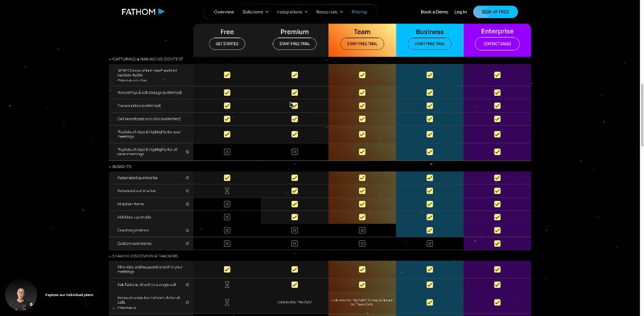
Task: Click the Sign Up Free button
Action: click(496, 12)
